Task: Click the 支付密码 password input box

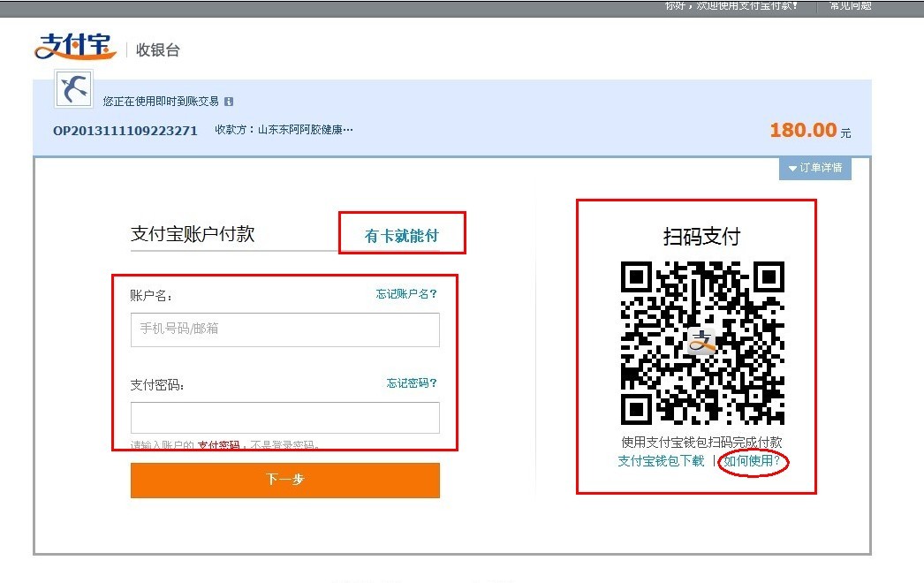Action: 284,418
